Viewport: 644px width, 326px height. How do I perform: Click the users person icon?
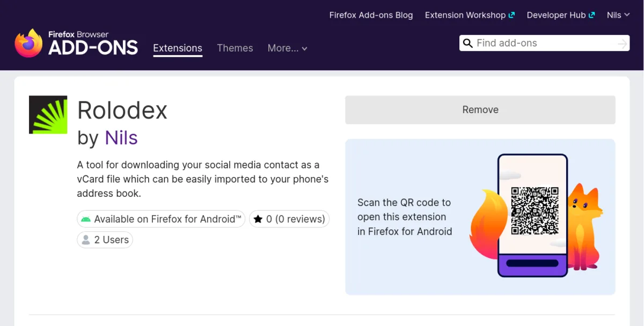coord(85,240)
